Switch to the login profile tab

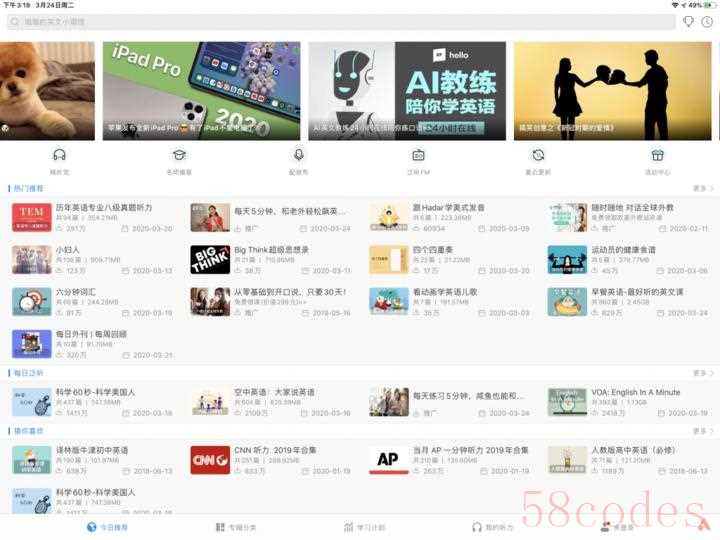[618, 527]
